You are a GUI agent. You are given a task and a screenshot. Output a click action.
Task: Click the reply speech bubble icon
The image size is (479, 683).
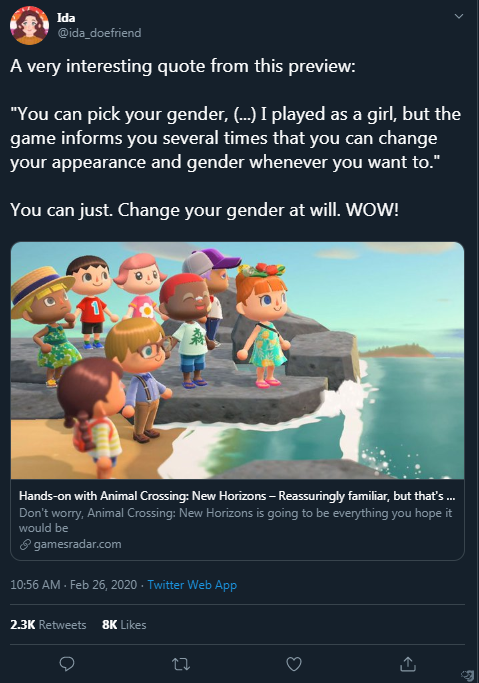point(67,663)
